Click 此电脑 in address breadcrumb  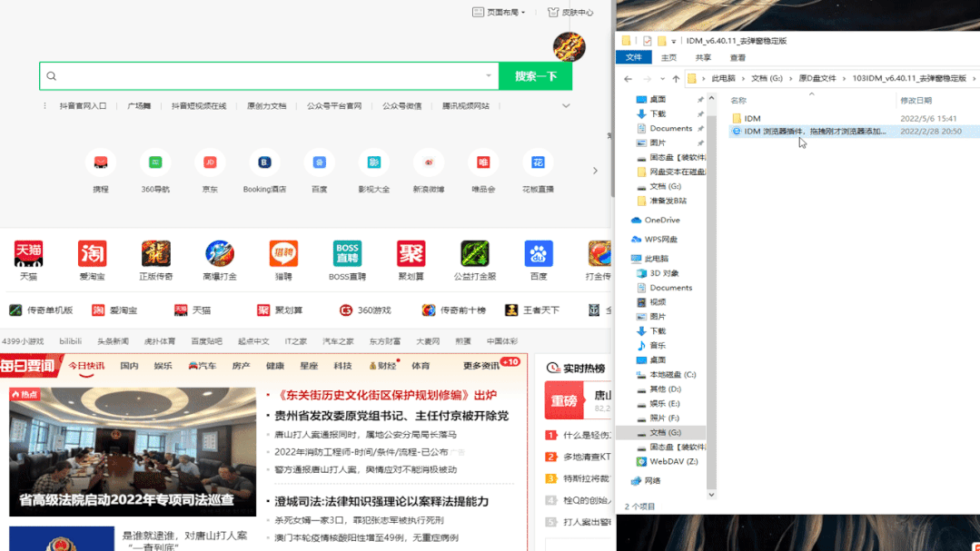(723, 79)
